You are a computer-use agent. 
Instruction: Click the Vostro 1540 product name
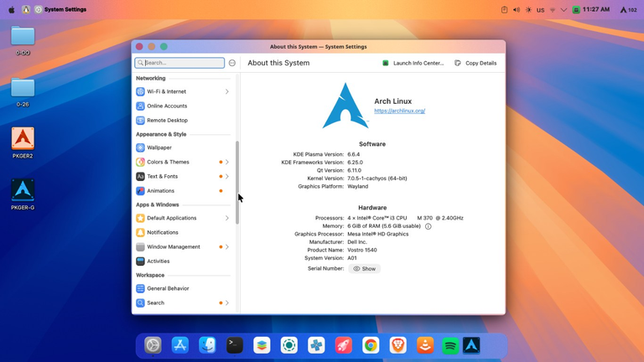click(x=362, y=250)
